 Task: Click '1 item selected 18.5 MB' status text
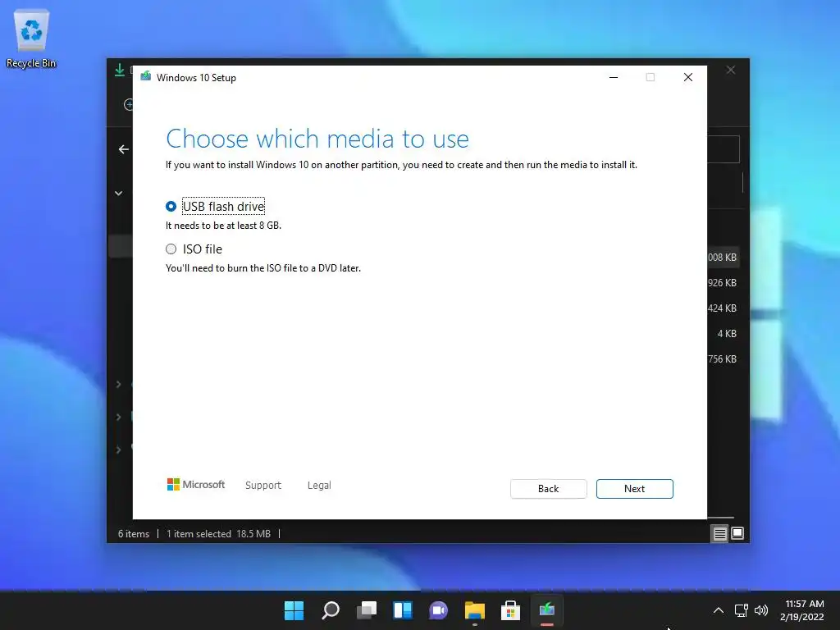(x=218, y=533)
